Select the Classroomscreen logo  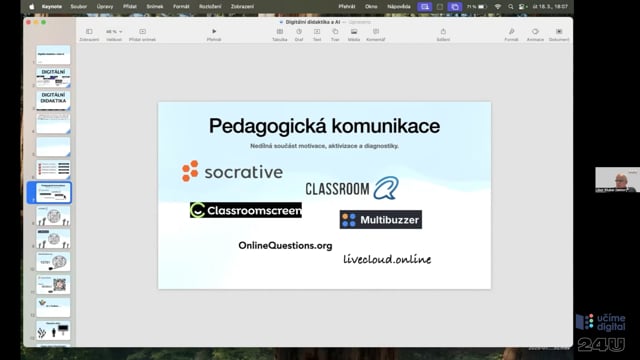pyautogui.click(x=246, y=210)
